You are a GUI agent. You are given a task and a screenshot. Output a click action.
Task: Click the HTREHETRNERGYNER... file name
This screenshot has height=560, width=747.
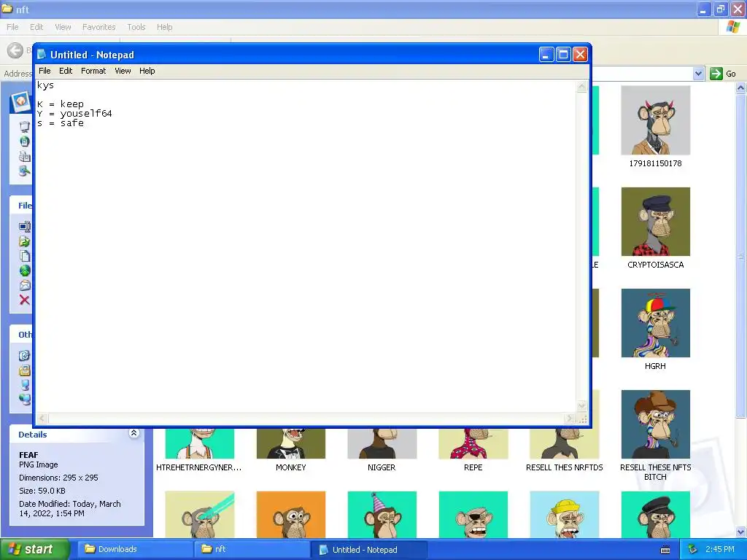(x=199, y=467)
